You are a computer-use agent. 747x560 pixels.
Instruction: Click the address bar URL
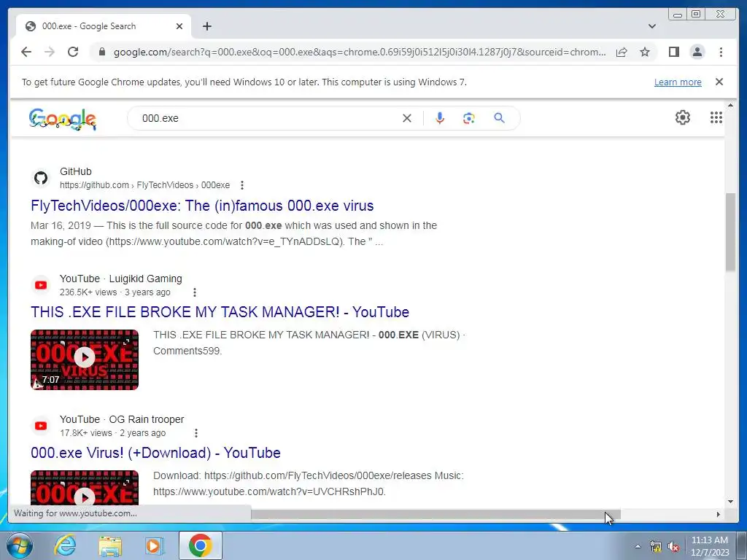(360, 52)
